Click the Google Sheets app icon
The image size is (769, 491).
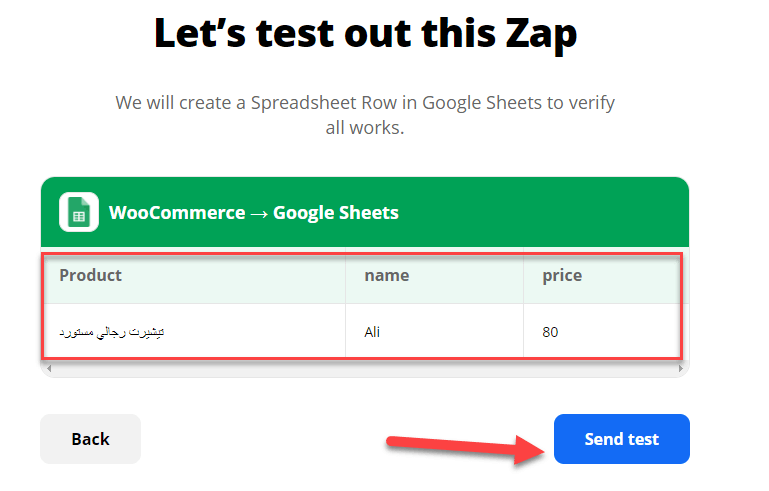(x=78, y=212)
